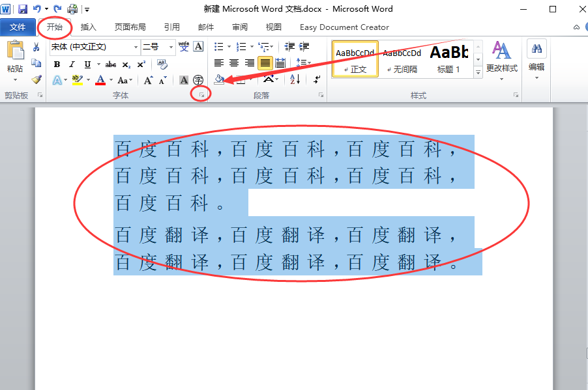Switch to 插入 Insert tab
The width and height of the screenshot is (588, 390).
coord(88,27)
